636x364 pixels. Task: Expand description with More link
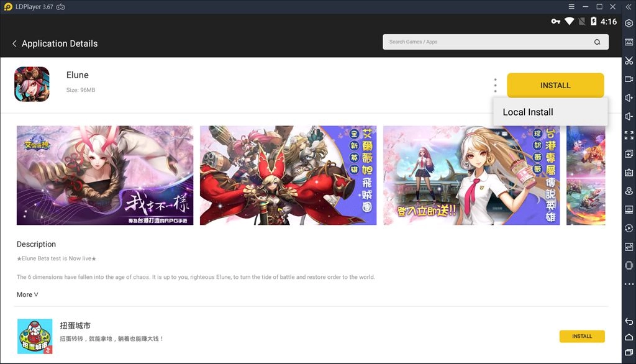tap(27, 294)
